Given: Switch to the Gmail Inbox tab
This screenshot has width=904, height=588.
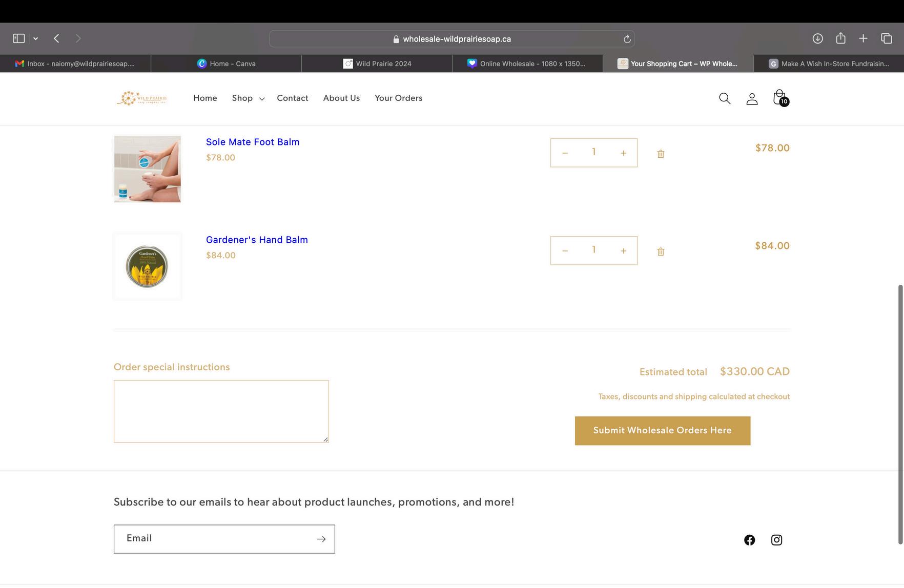Looking at the screenshot, I should 75,64.
